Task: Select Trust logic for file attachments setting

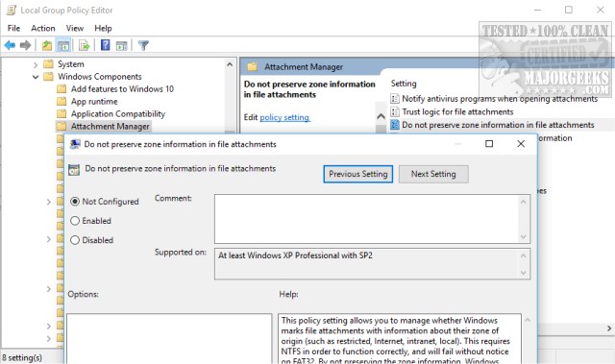Action: pos(457,111)
